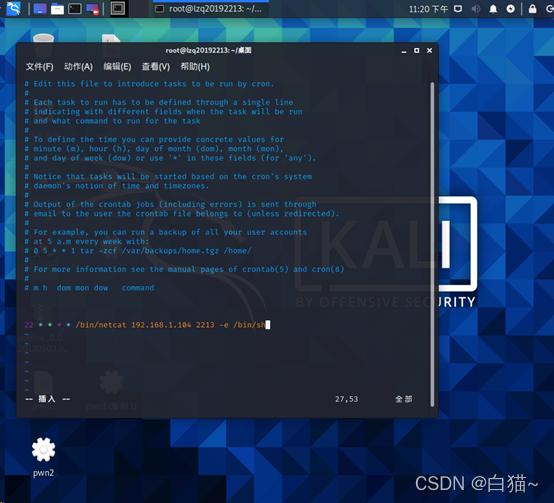This screenshot has height=503, width=554.
Task: Open the notifications bell icon
Action: coord(493,9)
